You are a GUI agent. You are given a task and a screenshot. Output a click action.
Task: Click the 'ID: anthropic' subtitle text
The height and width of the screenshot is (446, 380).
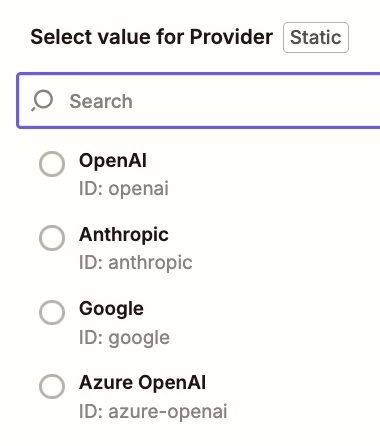[x=135, y=263]
